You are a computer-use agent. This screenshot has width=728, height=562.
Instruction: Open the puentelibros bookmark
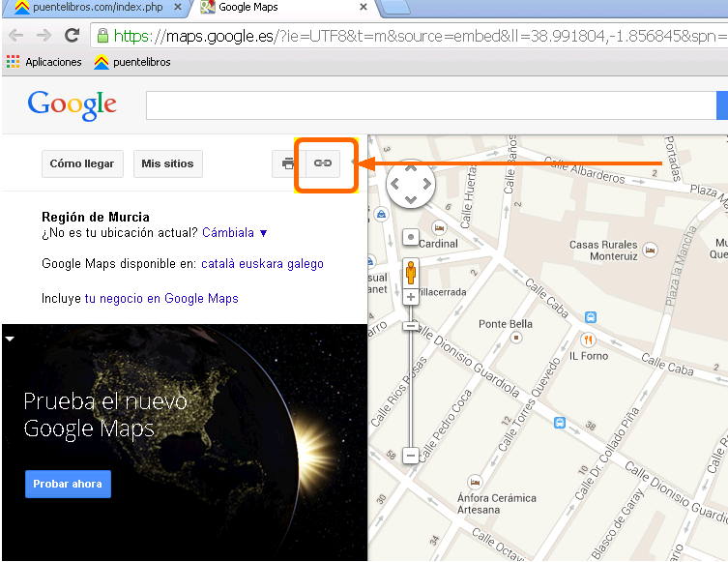pyautogui.click(x=132, y=62)
